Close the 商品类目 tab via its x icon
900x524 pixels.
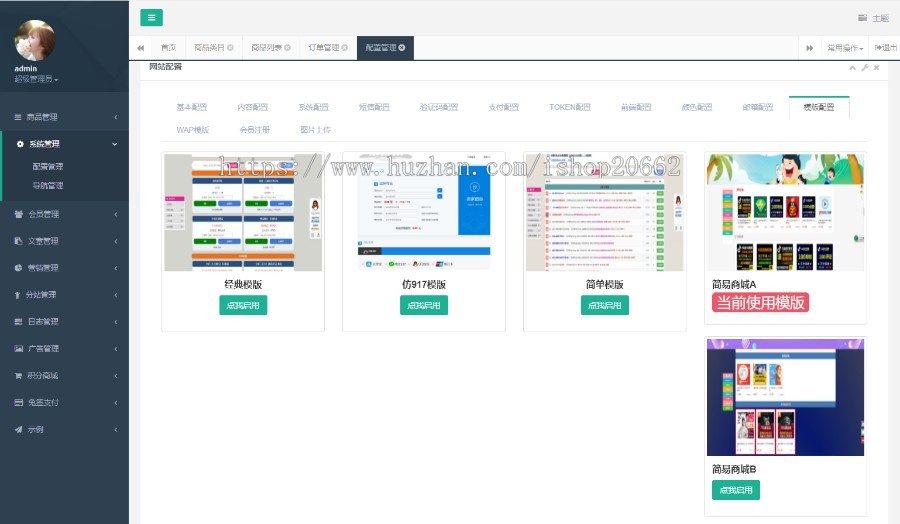[230, 48]
